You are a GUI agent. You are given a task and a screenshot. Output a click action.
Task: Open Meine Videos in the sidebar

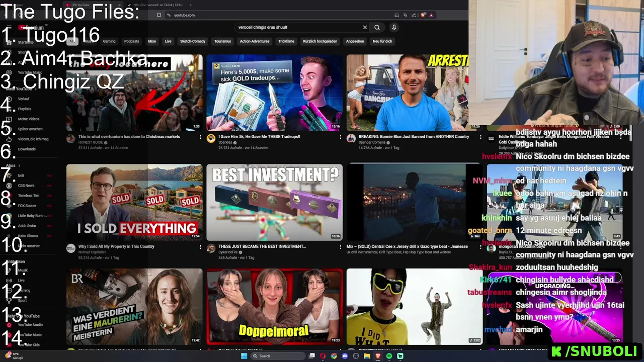pos(28,119)
